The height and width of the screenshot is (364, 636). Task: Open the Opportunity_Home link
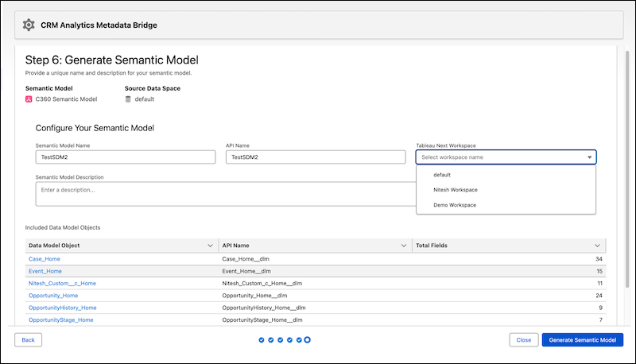pyautogui.click(x=53, y=295)
